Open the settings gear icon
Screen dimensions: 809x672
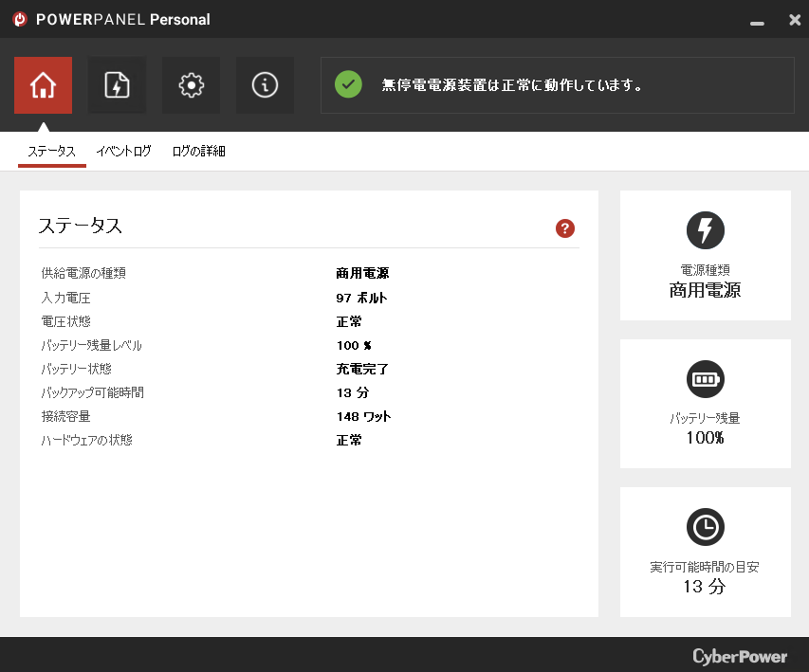coord(191,85)
